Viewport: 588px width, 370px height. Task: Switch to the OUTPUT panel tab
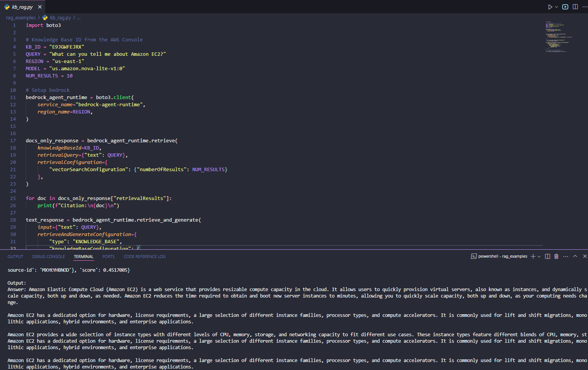point(16,257)
